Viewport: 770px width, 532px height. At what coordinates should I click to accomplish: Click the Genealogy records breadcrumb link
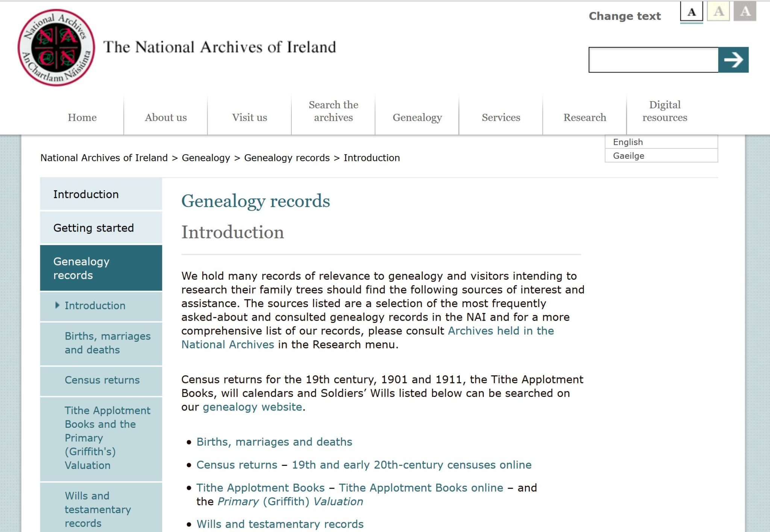287,158
